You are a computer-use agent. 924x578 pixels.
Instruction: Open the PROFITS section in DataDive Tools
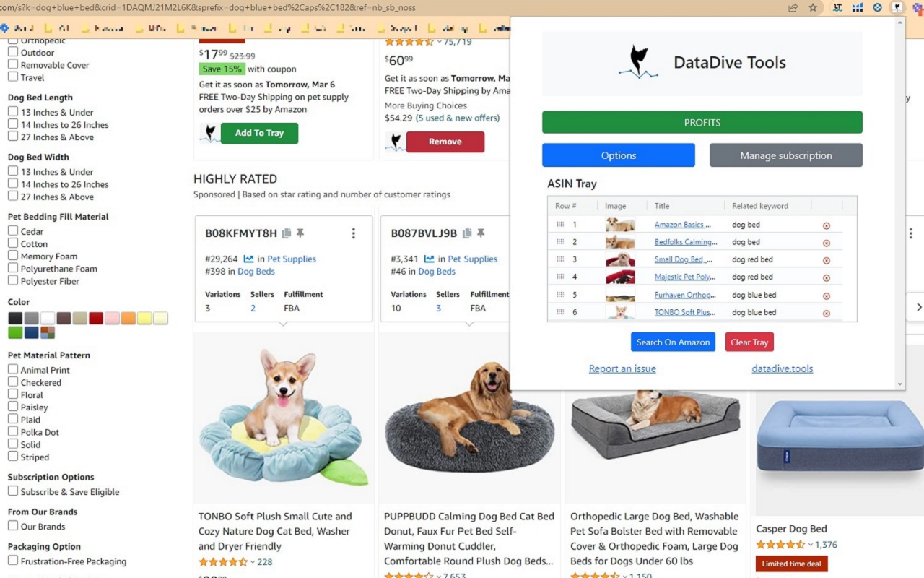[702, 122]
